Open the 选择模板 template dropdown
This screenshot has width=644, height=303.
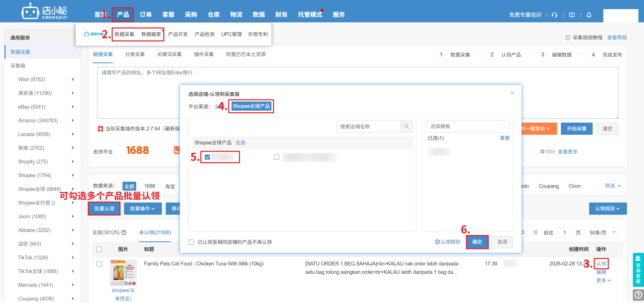(x=467, y=126)
